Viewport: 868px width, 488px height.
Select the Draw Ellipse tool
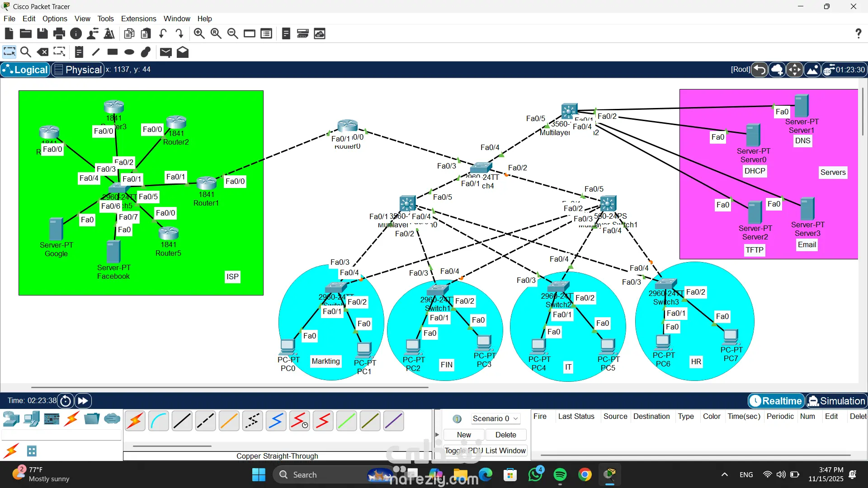tap(129, 52)
